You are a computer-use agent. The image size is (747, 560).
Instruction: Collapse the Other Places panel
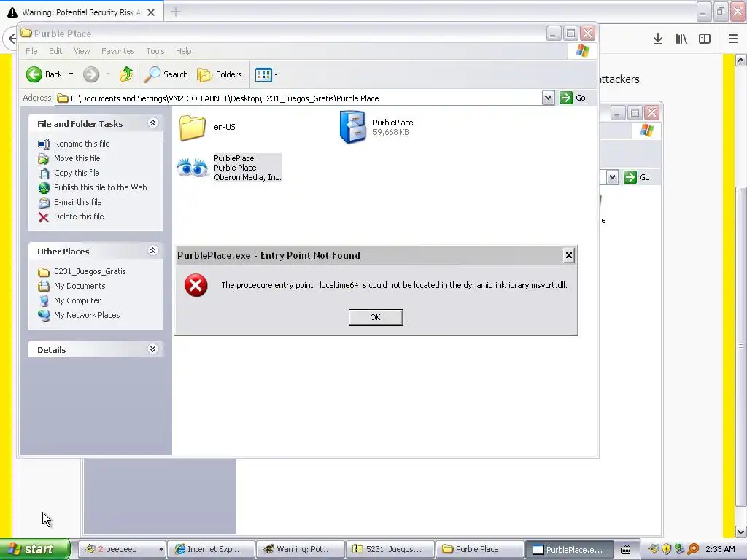(152, 251)
